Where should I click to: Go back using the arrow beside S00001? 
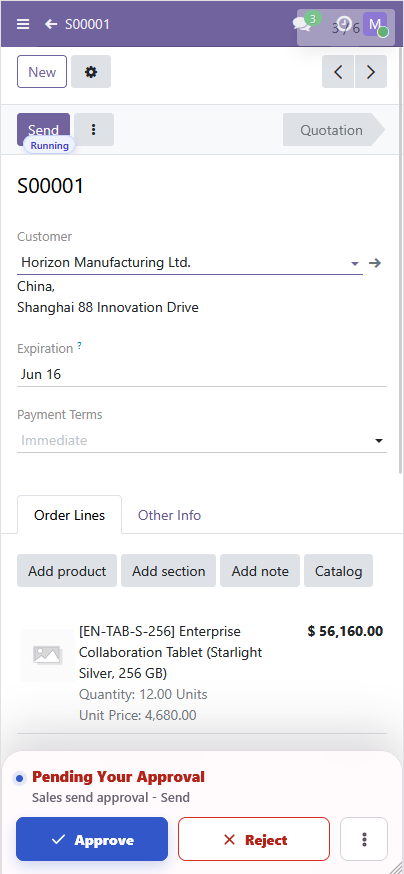click(51, 24)
